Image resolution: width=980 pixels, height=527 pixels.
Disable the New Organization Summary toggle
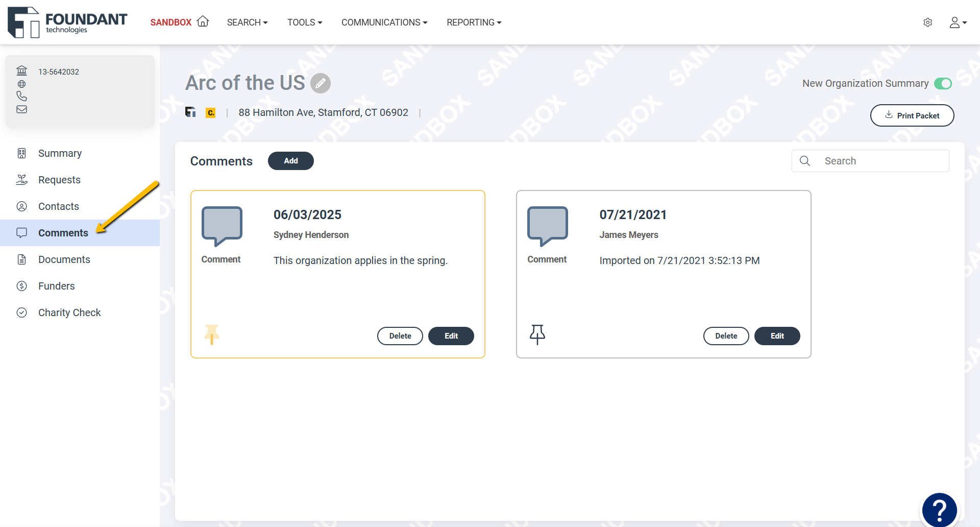click(942, 83)
